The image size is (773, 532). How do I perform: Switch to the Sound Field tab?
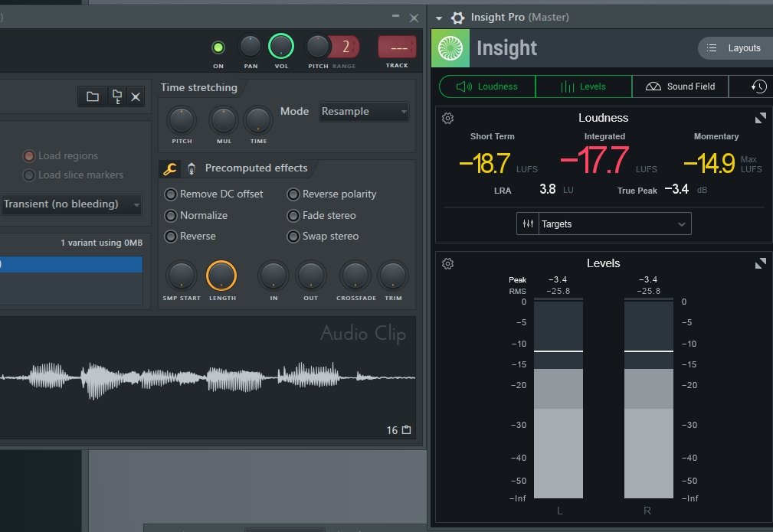680,86
